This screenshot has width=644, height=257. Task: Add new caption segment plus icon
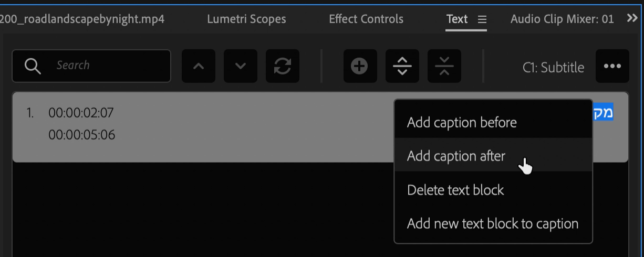pyautogui.click(x=360, y=66)
